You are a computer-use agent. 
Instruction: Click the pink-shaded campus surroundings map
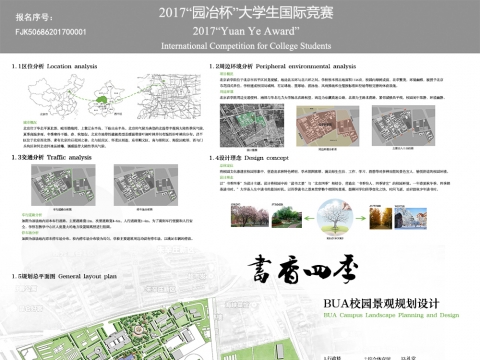328,126
